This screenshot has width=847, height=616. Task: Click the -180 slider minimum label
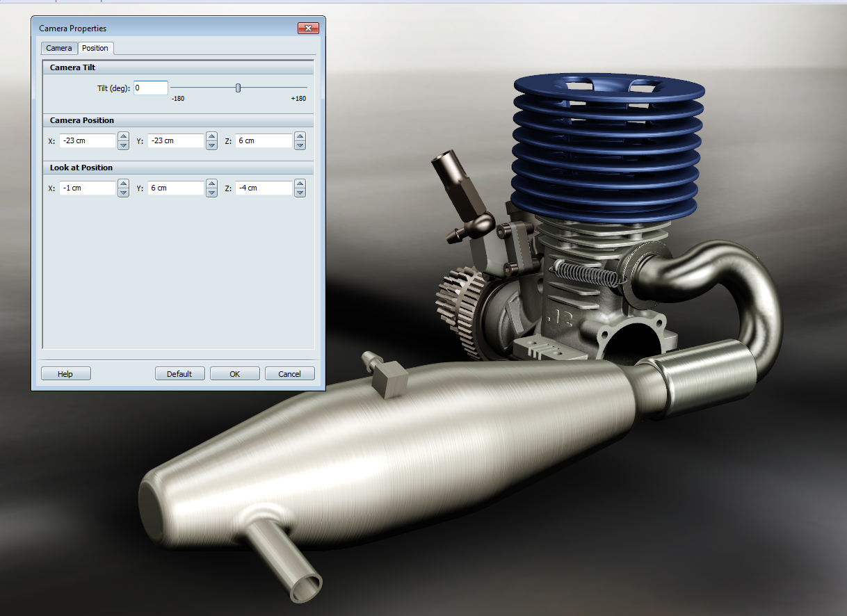(x=178, y=99)
